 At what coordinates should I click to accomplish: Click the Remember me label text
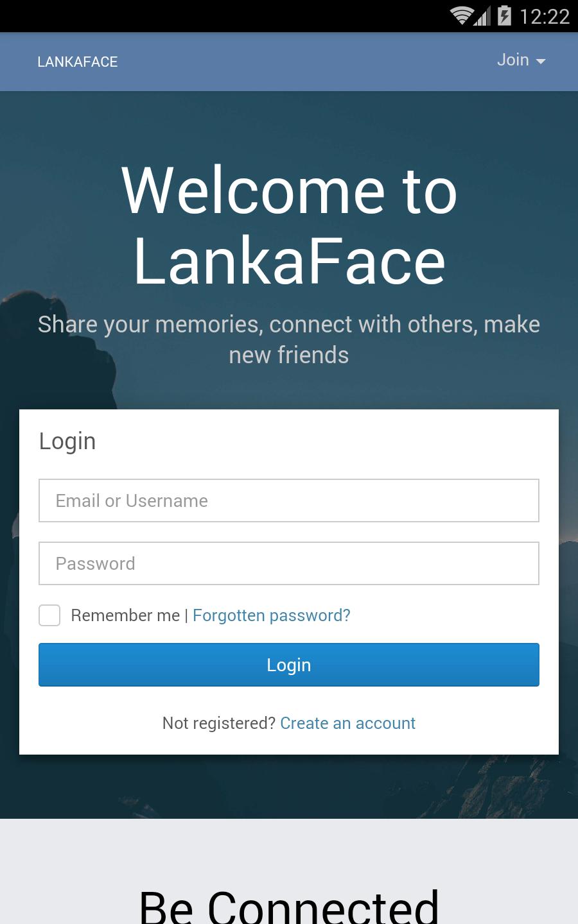125,615
